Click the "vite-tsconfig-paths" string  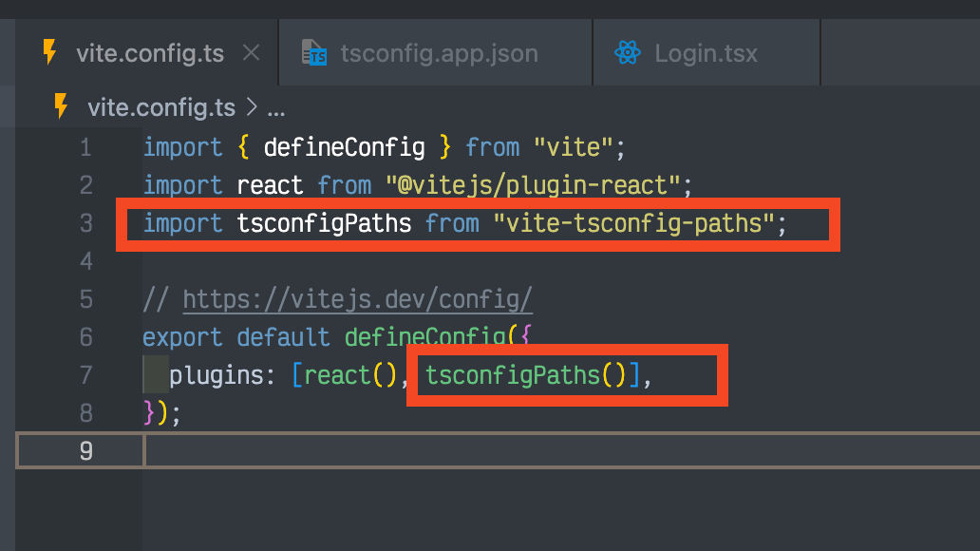633,223
